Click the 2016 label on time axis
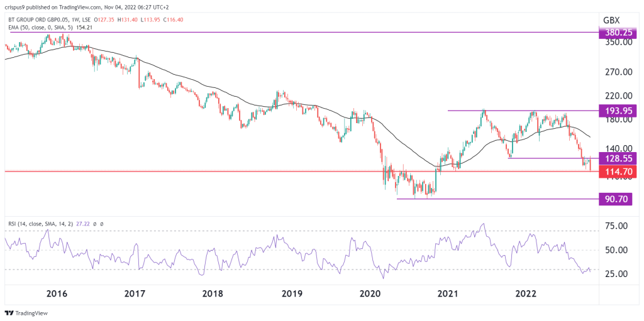 [x=57, y=294]
